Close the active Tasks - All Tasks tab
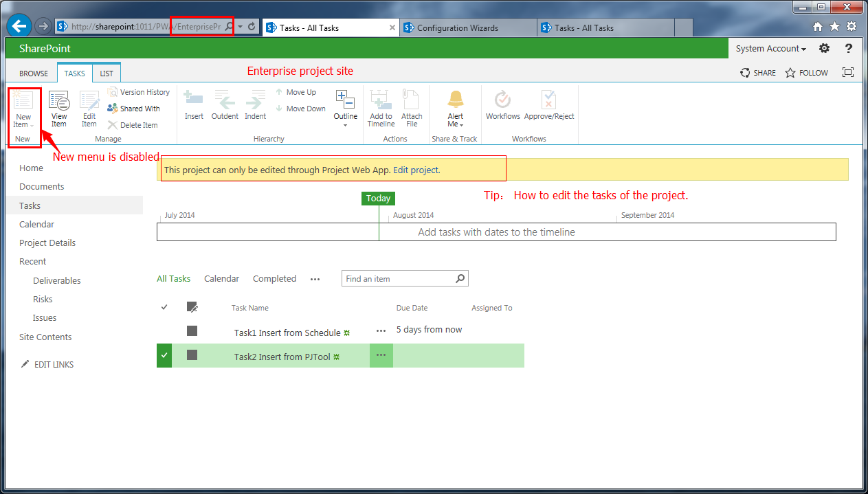The image size is (868, 494). click(392, 28)
